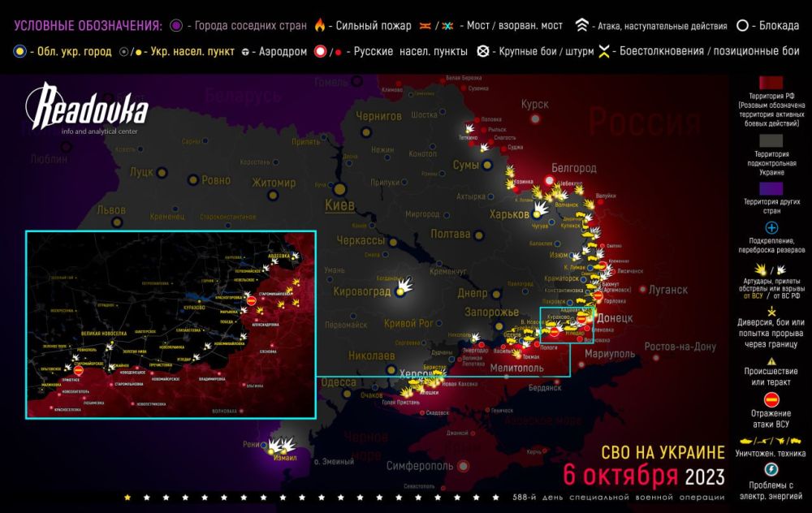Click the purple 'Территория других стран' swatch

[x=771, y=188]
